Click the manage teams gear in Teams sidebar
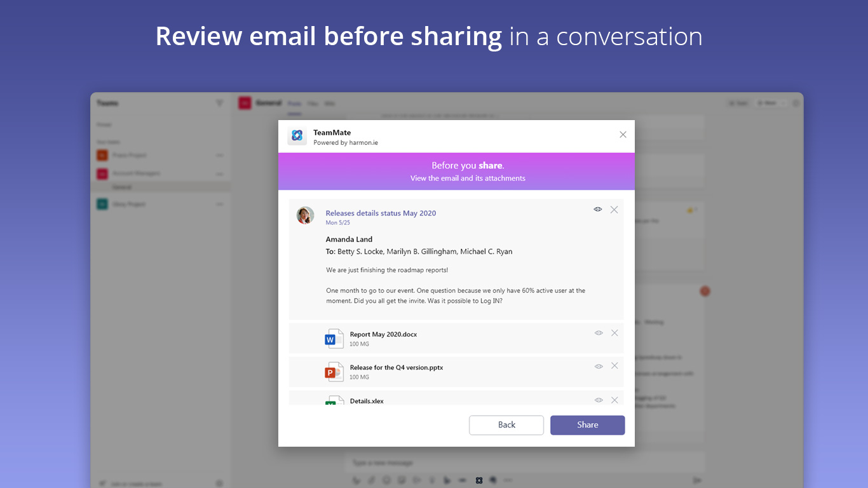 [219, 484]
